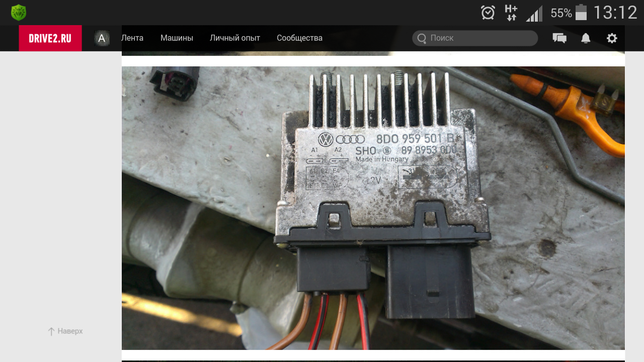The width and height of the screenshot is (644, 362).
Task: Navigate to Сообщества communities
Action: 299,38
